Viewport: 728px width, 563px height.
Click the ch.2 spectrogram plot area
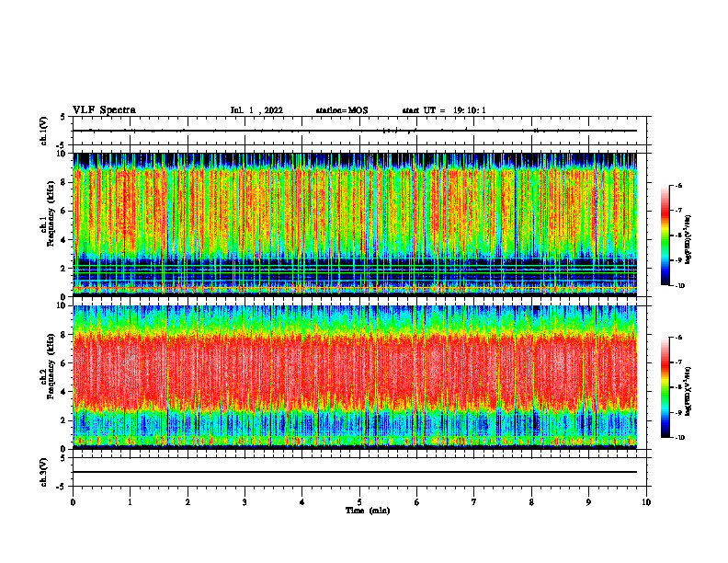pyautogui.click(x=355, y=377)
